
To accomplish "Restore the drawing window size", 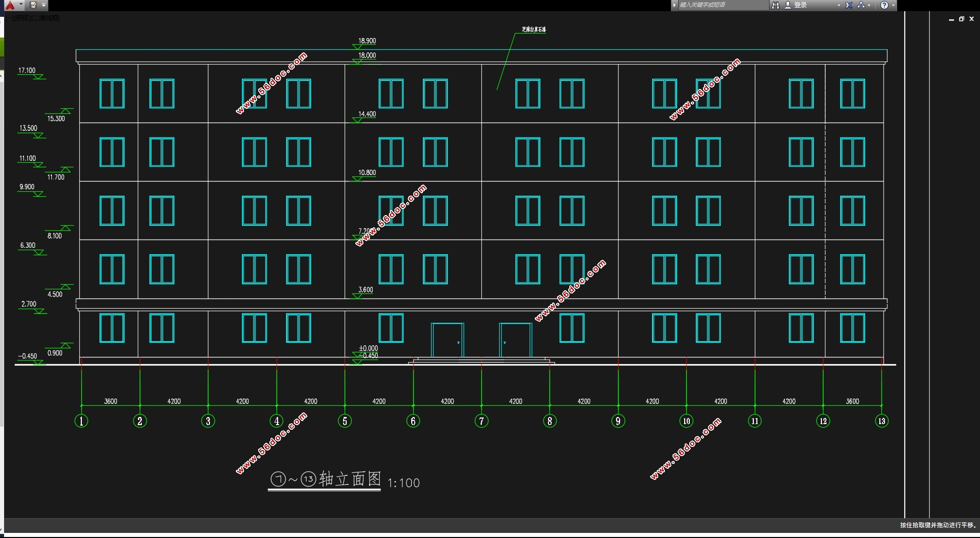I will click(x=961, y=19).
